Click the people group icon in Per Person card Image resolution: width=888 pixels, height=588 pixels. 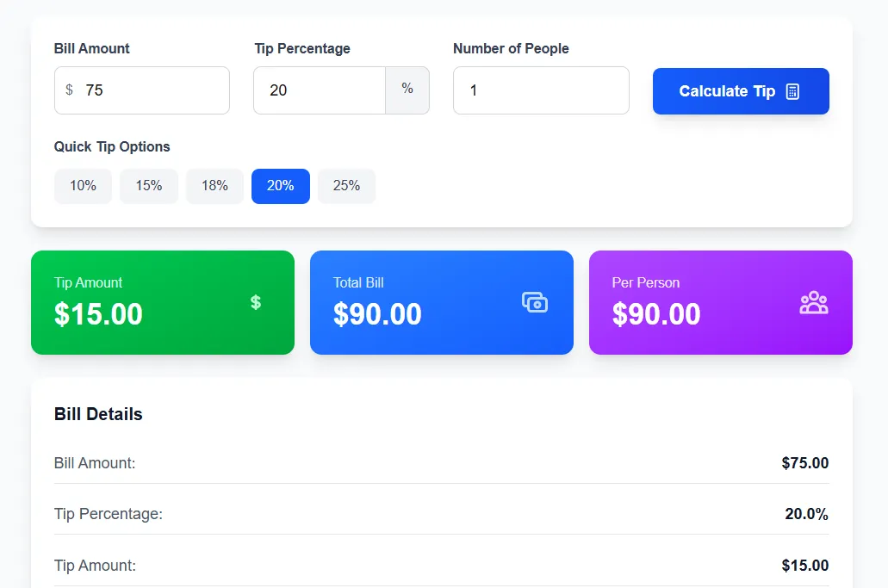tap(813, 302)
